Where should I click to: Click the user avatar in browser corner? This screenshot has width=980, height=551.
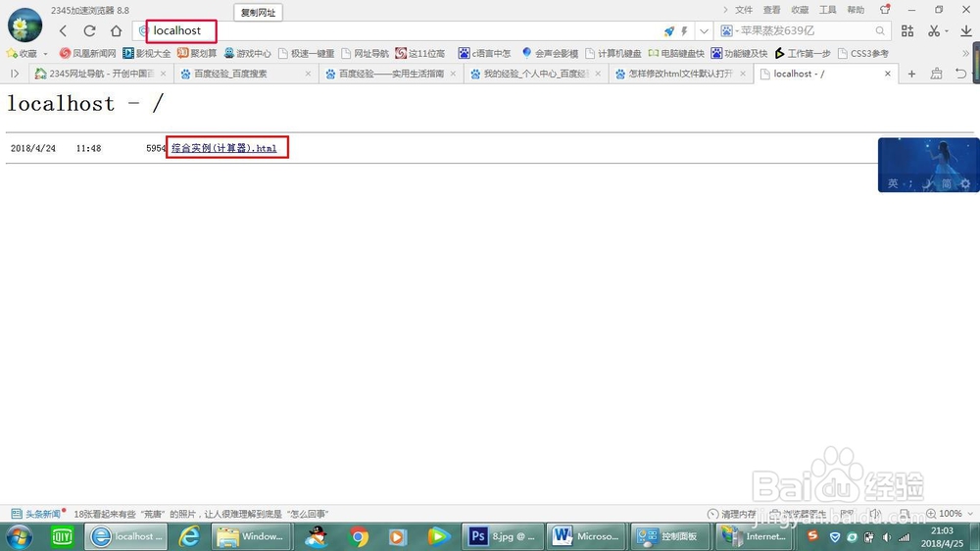click(25, 25)
